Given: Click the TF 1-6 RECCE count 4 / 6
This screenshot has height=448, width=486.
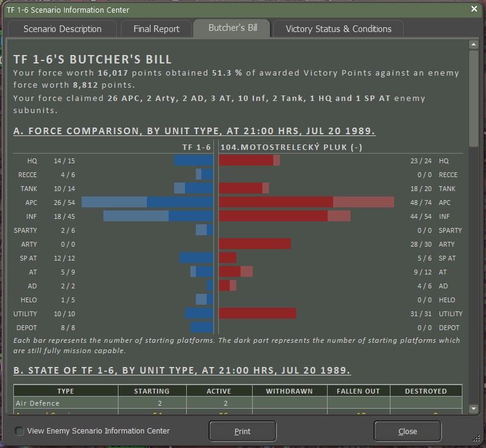Looking at the screenshot, I should coord(68,175).
